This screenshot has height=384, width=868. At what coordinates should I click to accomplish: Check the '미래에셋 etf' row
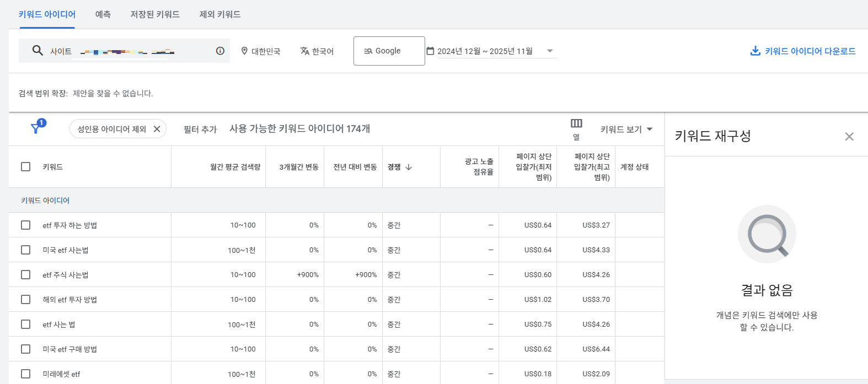(x=25, y=374)
